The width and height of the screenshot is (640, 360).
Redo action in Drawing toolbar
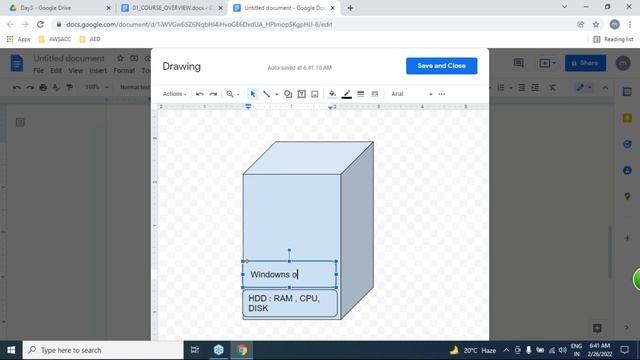tap(213, 94)
